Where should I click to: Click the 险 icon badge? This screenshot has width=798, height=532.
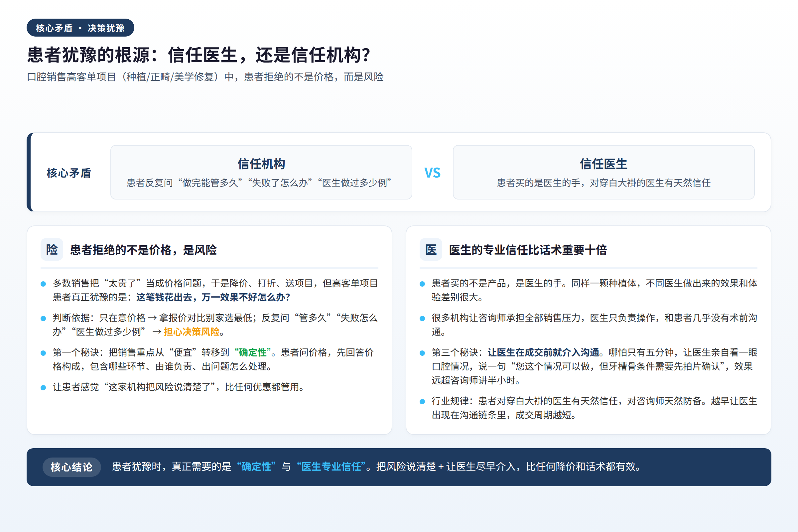click(x=52, y=249)
